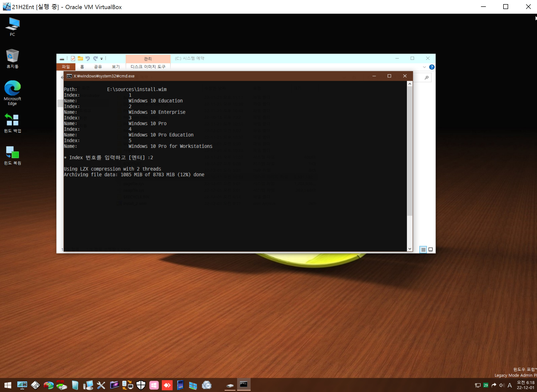Open the cmd.exe title bar system icon
The image size is (537, 392).
click(x=69, y=76)
